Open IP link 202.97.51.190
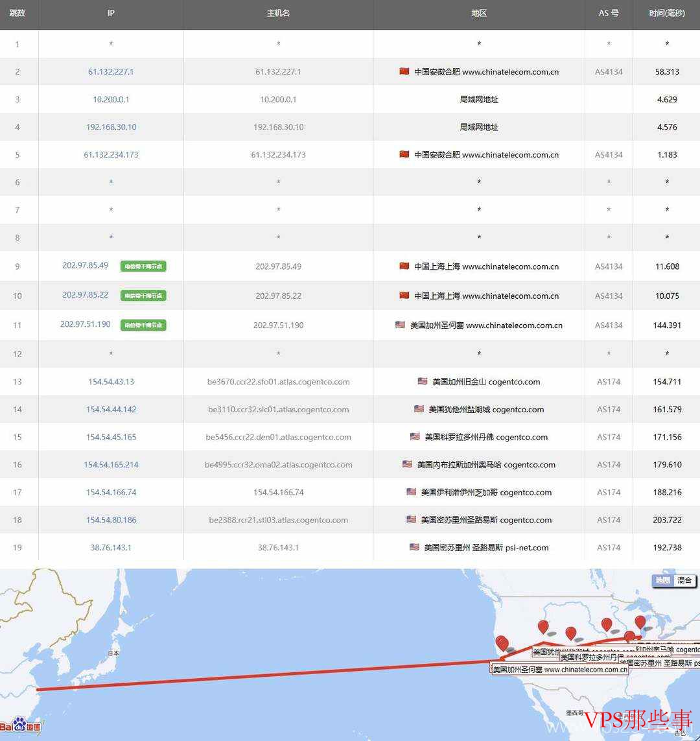This screenshot has width=700, height=741. pyautogui.click(x=85, y=324)
